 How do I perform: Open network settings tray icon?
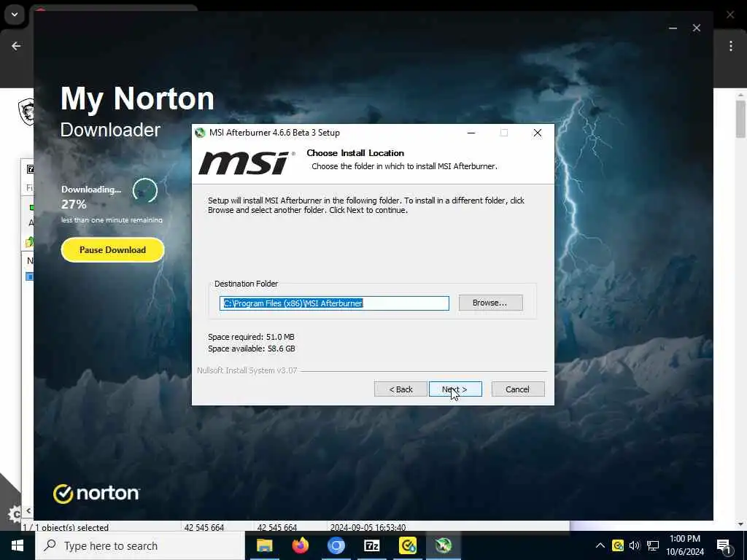(x=653, y=545)
